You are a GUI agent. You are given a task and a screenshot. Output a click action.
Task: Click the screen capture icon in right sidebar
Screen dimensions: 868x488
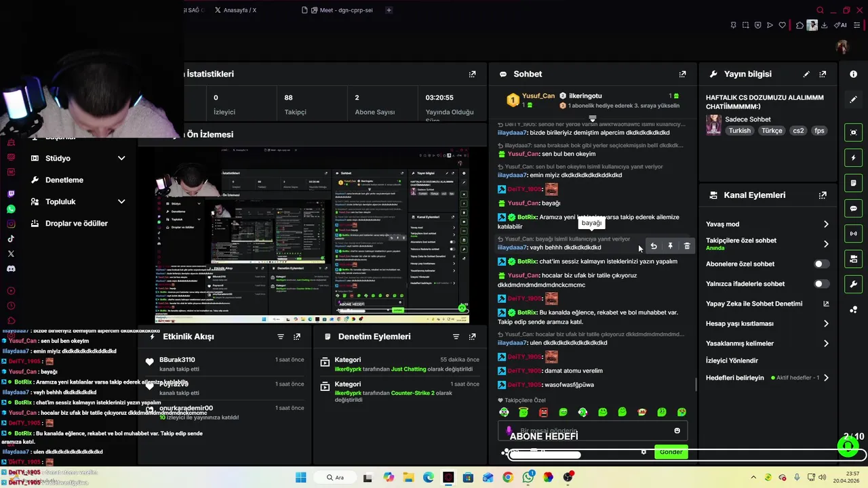(x=854, y=132)
